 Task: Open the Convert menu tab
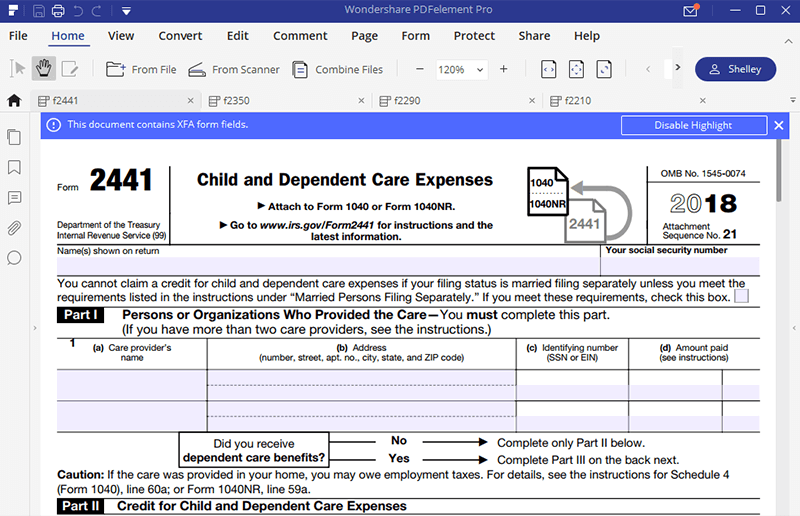(x=180, y=36)
